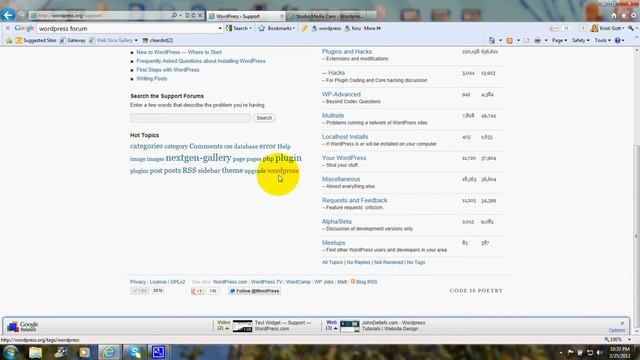This screenshot has height=360, width=640.
Task: Open the Meetups forum link
Action: pos(333,243)
